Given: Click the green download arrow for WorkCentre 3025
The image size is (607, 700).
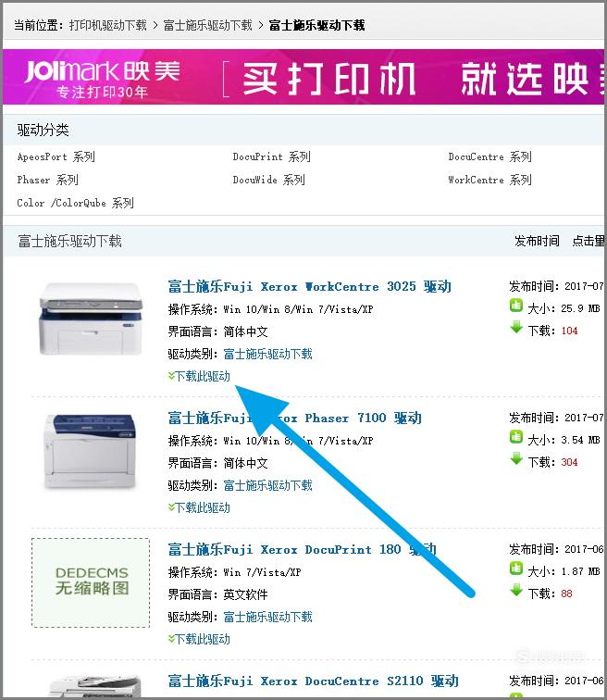Looking at the screenshot, I should click(516, 328).
